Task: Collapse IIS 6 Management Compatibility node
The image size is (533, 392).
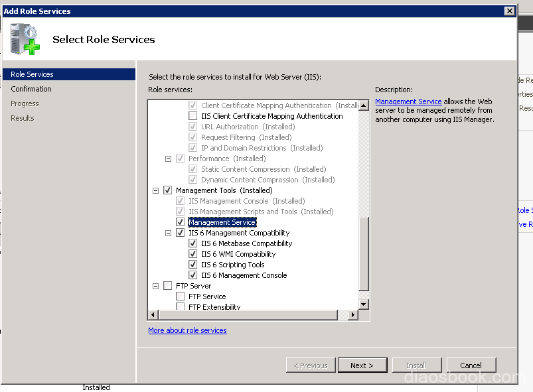Action: click(168, 233)
